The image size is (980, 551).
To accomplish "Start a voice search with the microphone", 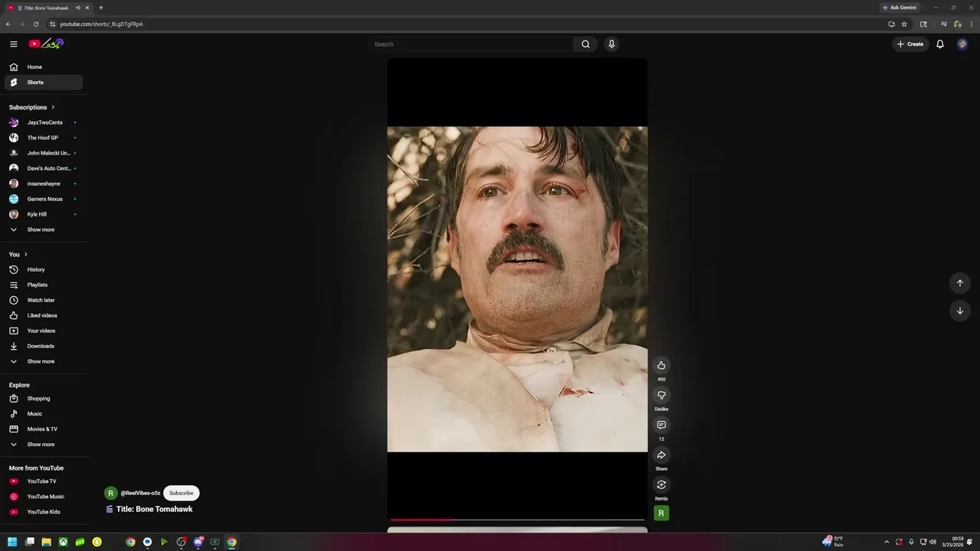I will 611,44.
